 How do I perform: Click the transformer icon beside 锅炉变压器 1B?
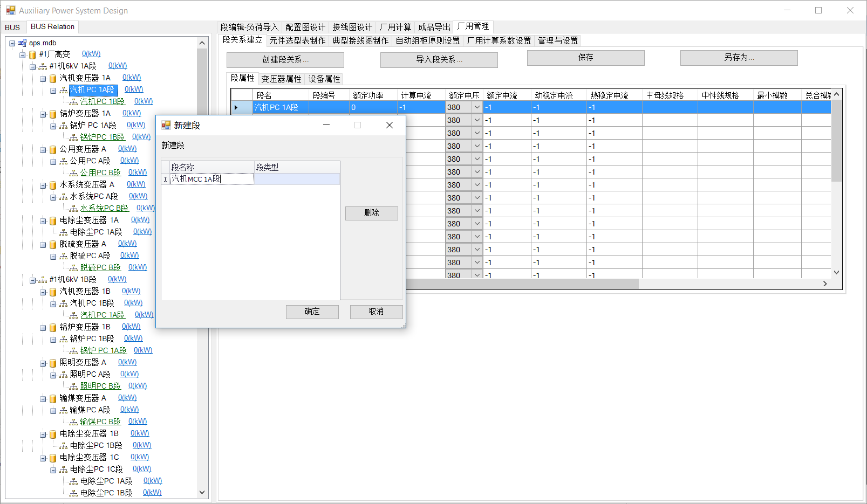(x=53, y=327)
